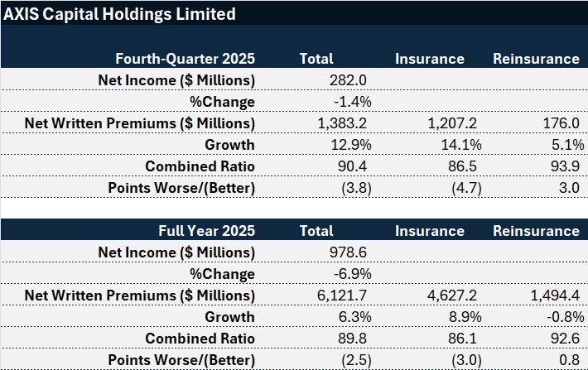Select total net written premiums 1,383.2
Image resolution: width=588 pixels, height=370 pixels.
343,123
